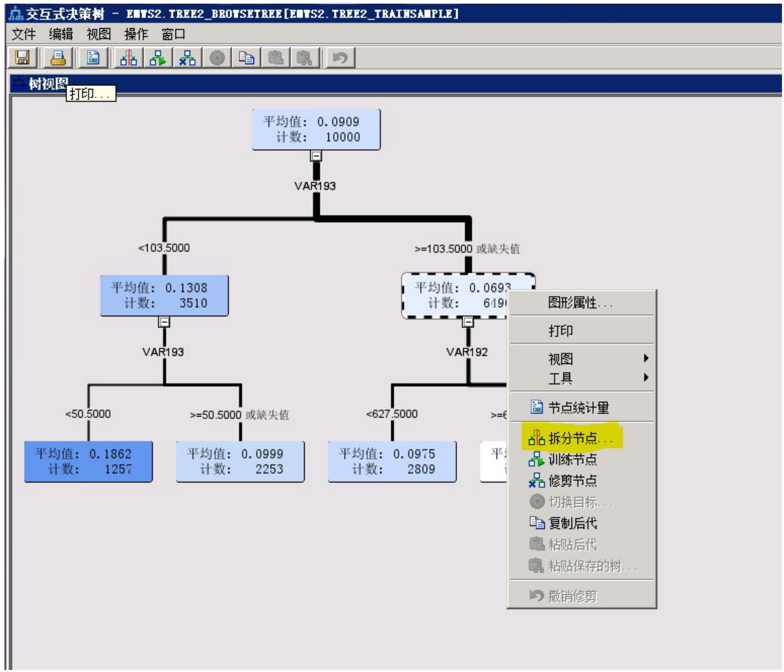Click the Train Node toolbar icon
This screenshot has height=672, width=784.
158,58
